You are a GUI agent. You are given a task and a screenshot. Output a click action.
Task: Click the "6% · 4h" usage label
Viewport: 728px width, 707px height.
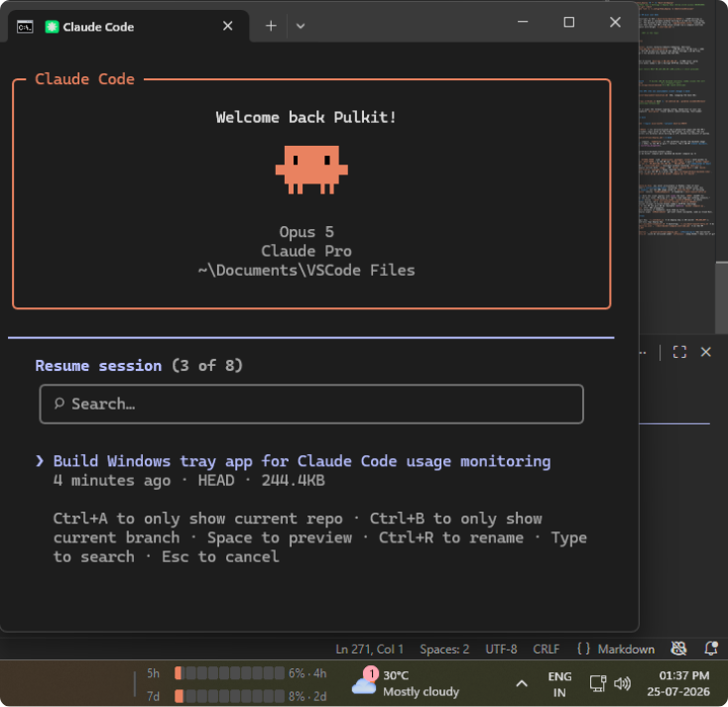[x=307, y=673]
